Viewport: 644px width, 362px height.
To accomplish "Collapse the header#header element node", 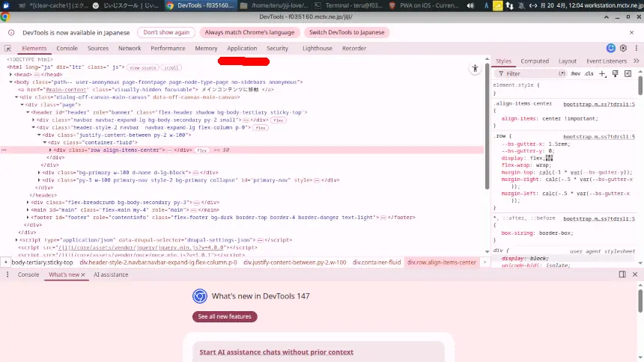I will click(x=28, y=112).
